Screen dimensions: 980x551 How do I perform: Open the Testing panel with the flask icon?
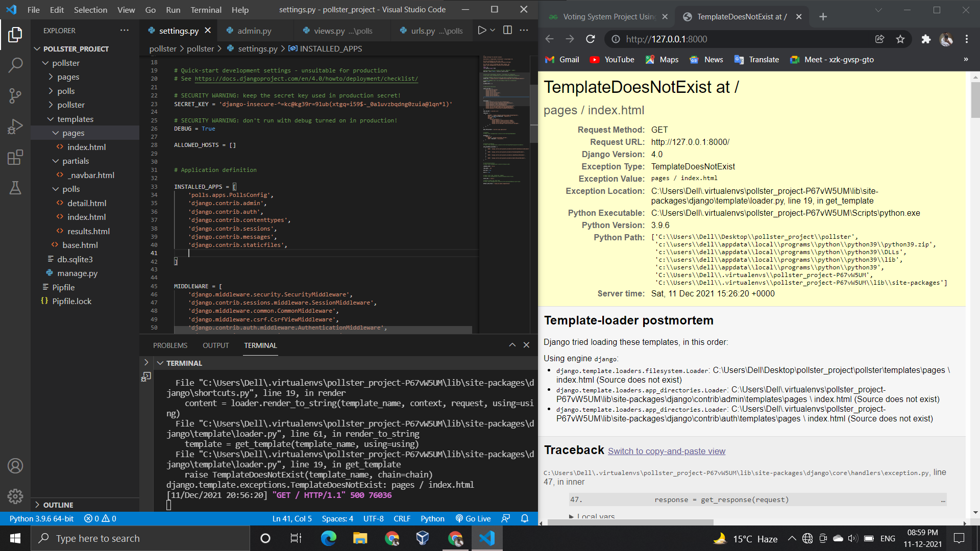(x=15, y=188)
